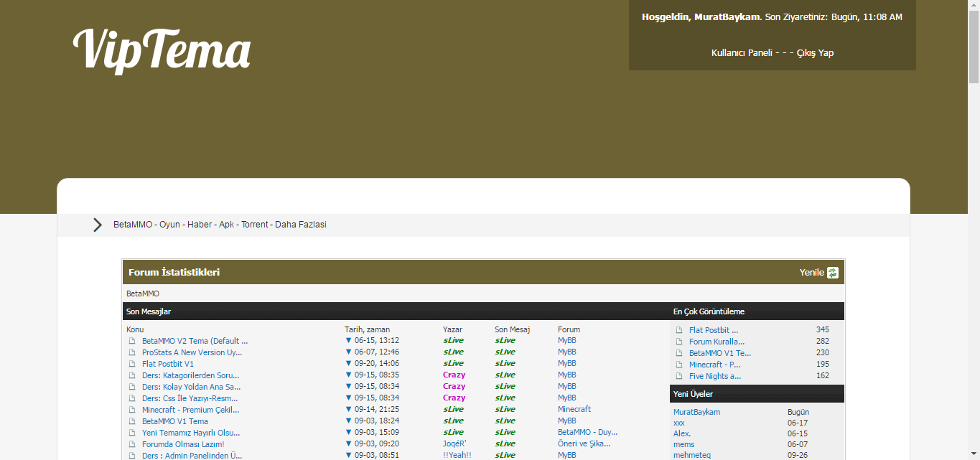This screenshot has width=980, height=460.
Task: Click the Forum İstatistikleri header title
Action: click(x=174, y=272)
